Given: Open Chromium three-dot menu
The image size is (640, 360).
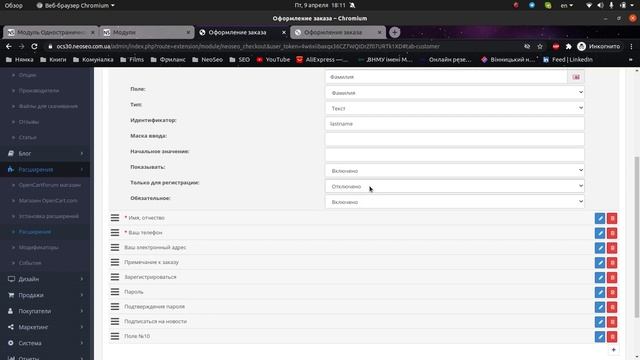Looking at the screenshot, I should pos(631,47).
